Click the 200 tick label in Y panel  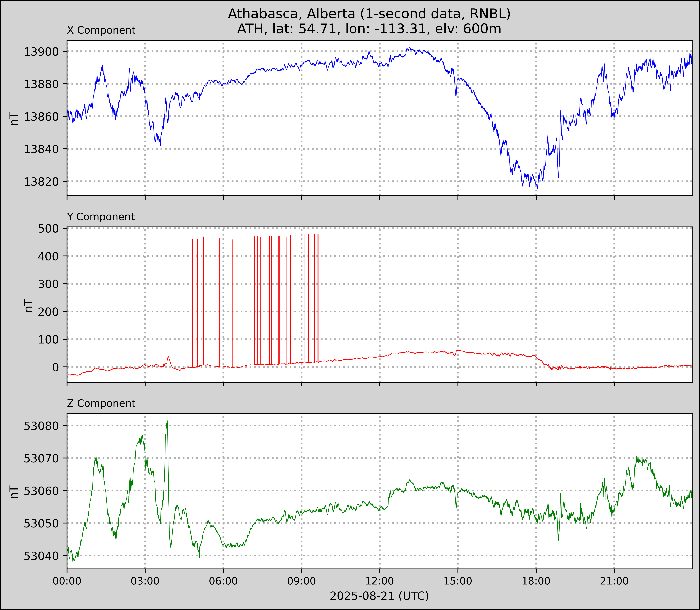[48, 312]
